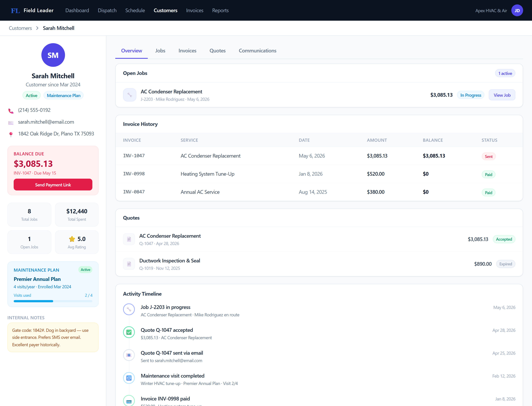Click the View Job button

[x=502, y=95]
